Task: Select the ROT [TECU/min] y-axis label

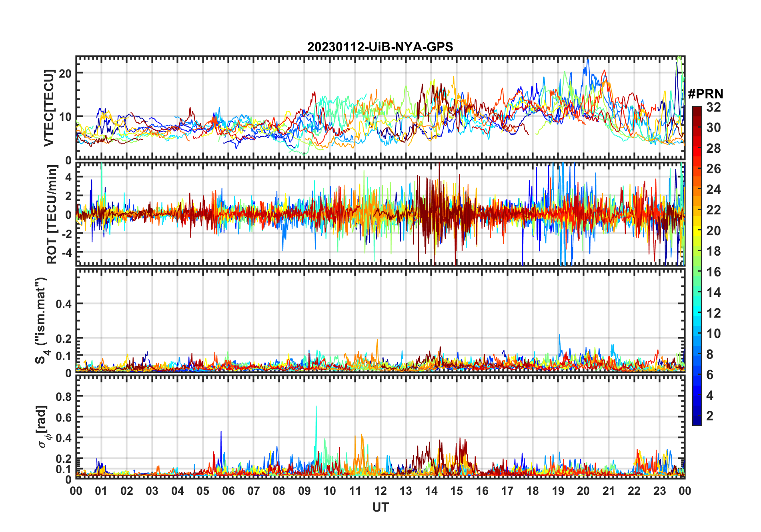Action: 52,214
